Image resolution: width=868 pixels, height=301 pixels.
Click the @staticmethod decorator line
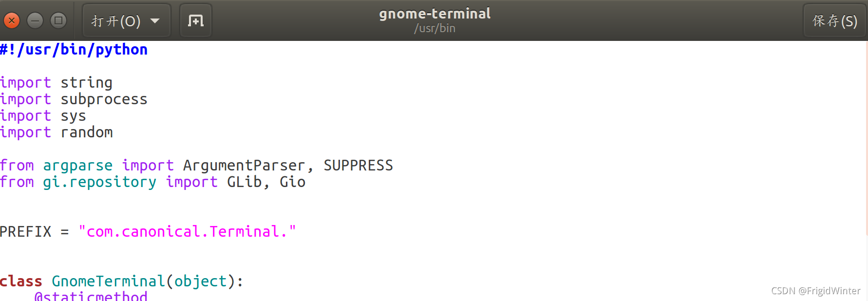pos(91,296)
